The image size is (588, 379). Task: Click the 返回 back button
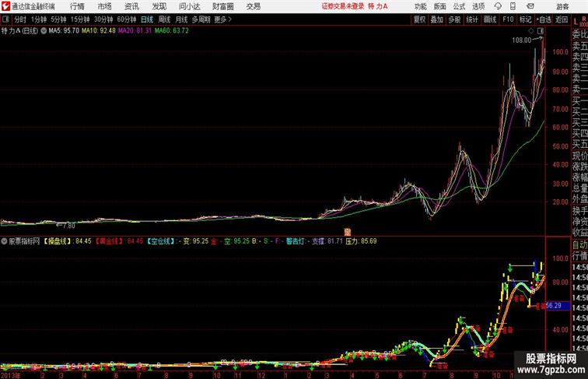(x=562, y=19)
